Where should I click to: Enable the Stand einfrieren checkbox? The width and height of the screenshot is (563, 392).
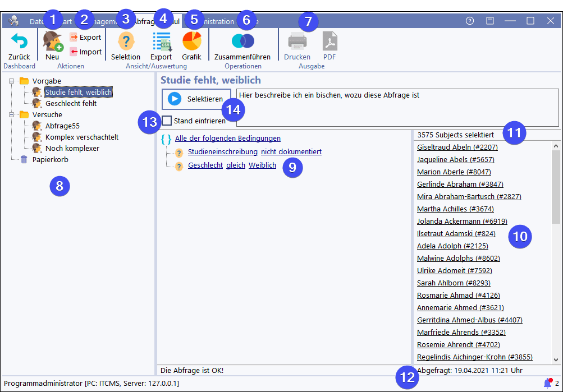tap(167, 121)
